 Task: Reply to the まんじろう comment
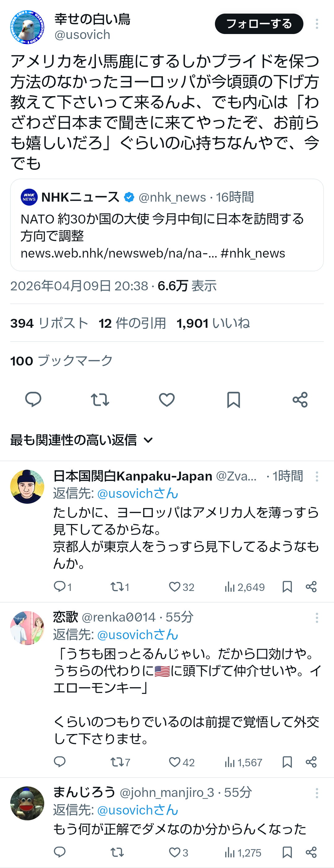click(x=60, y=853)
